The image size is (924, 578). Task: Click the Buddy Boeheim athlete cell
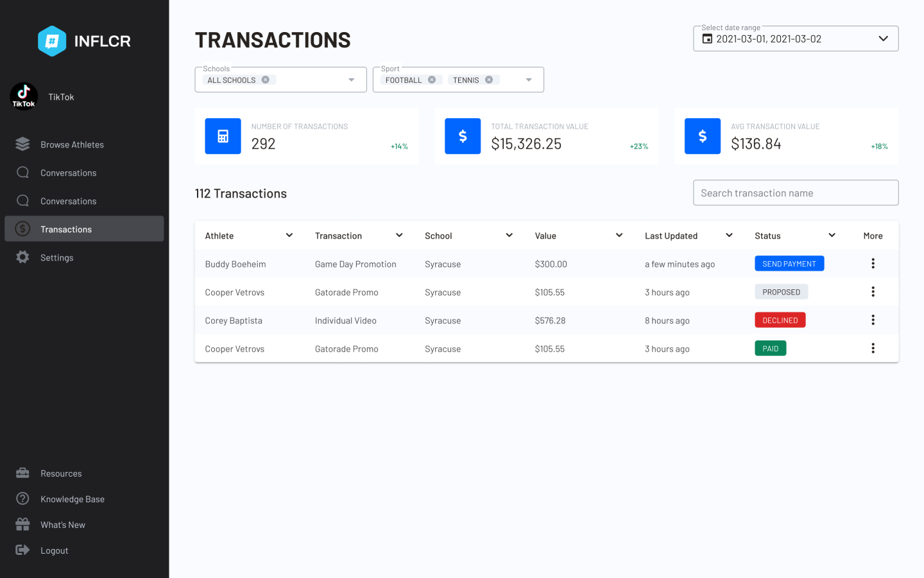[x=235, y=264]
